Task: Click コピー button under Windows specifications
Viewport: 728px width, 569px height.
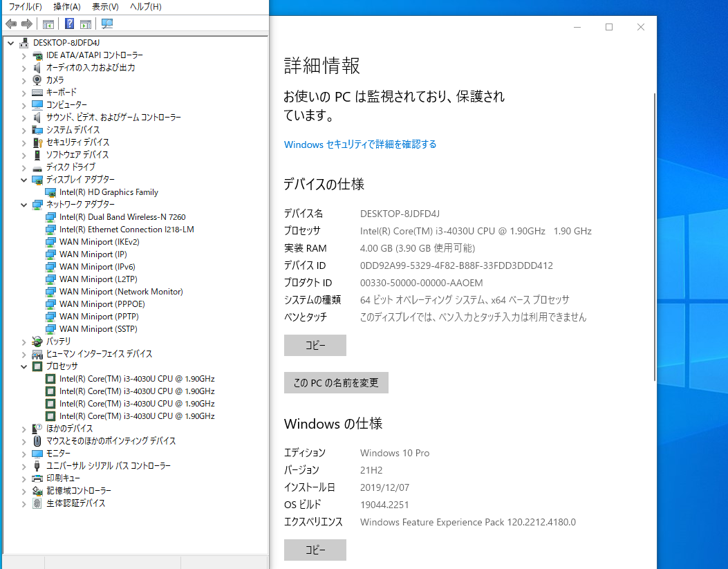Action: pos(315,550)
